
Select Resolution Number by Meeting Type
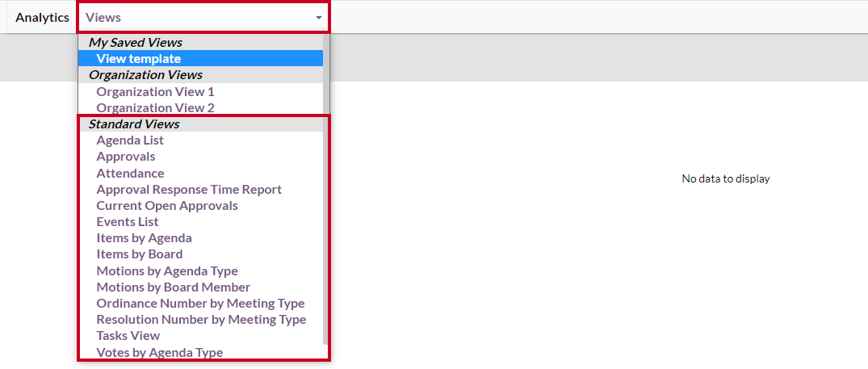tap(200, 320)
